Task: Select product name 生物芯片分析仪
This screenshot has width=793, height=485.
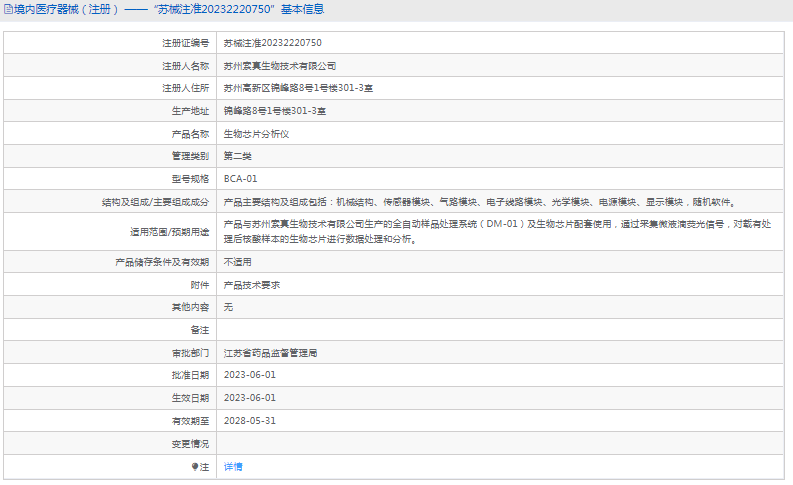Action: (x=256, y=134)
